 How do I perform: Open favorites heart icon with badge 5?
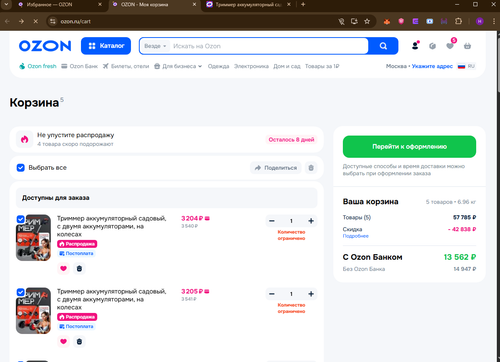click(x=450, y=46)
